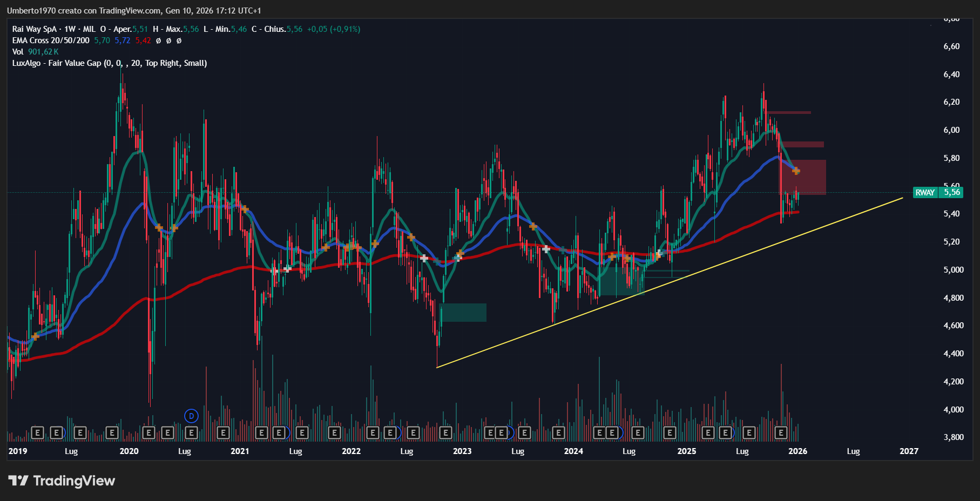Click the 6,00 level on price axis
The height and width of the screenshot is (501, 980).
tap(951, 130)
